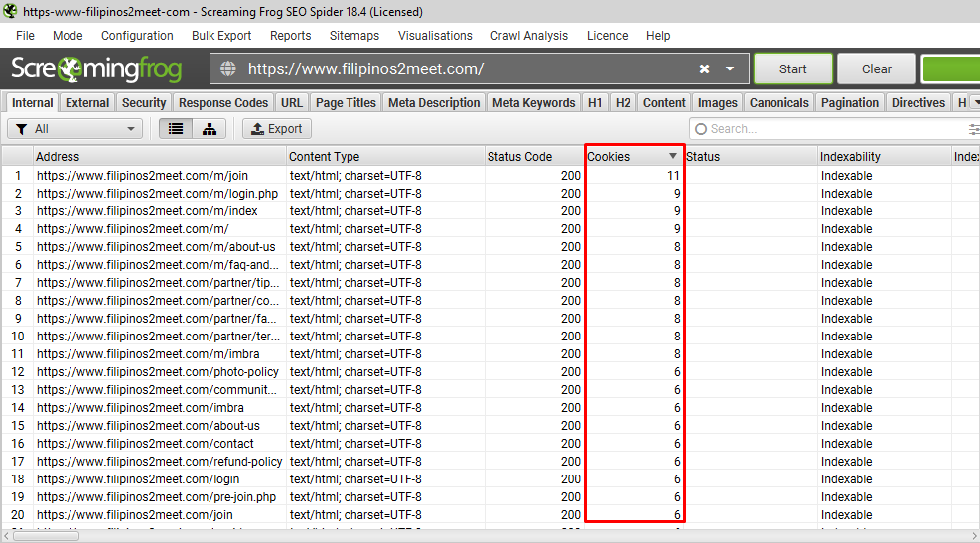Select the Page Titles tab
This screenshot has width=980, height=543.
(346, 102)
